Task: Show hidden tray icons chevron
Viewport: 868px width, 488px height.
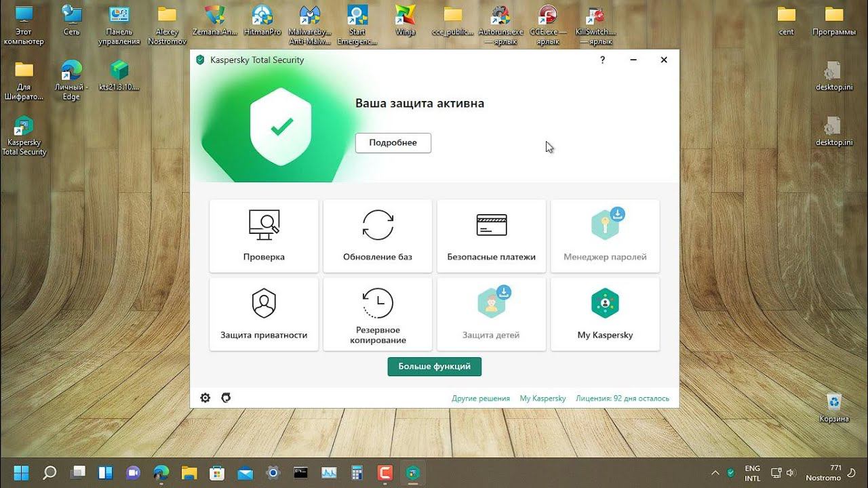Action: pos(715,472)
